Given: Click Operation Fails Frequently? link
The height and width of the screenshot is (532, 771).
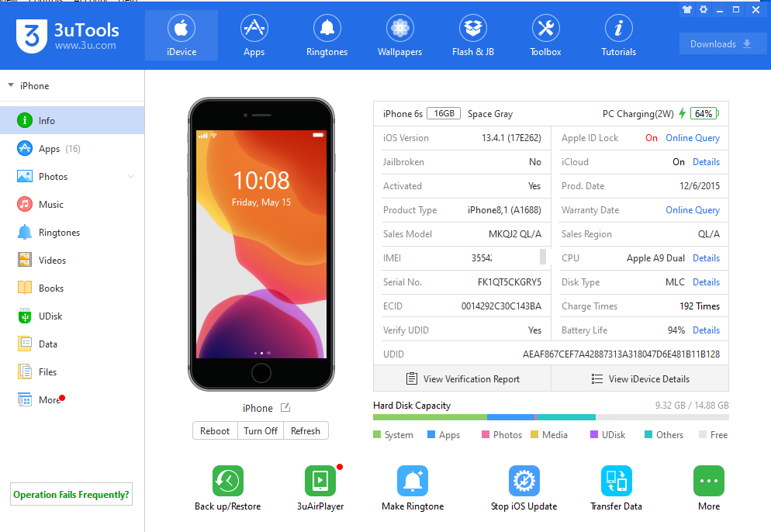Looking at the screenshot, I should (71, 495).
